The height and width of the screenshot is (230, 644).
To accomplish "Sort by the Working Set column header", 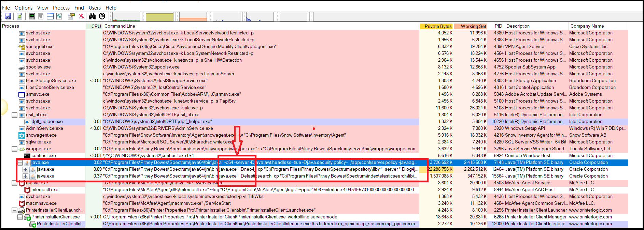I will 470,26.
